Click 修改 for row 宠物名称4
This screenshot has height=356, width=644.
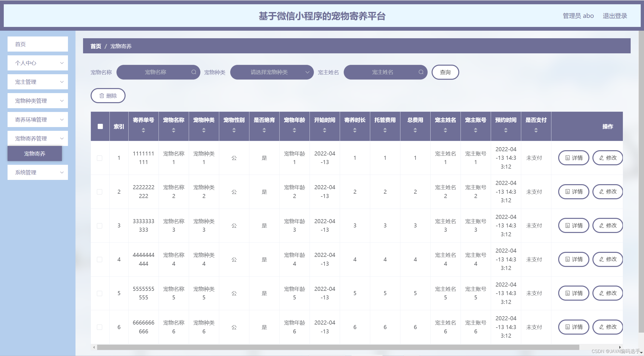(608, 259)
